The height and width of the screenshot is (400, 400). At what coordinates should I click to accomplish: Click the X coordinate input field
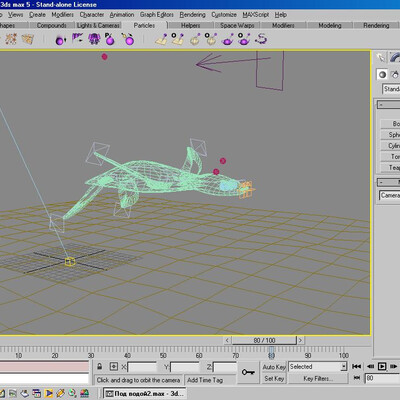pyautogui.click(x=142, y=367)
